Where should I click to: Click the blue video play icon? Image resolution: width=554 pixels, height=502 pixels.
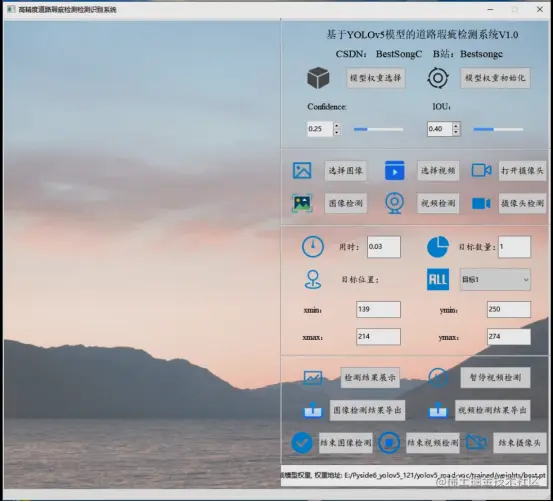pos(394,170)
